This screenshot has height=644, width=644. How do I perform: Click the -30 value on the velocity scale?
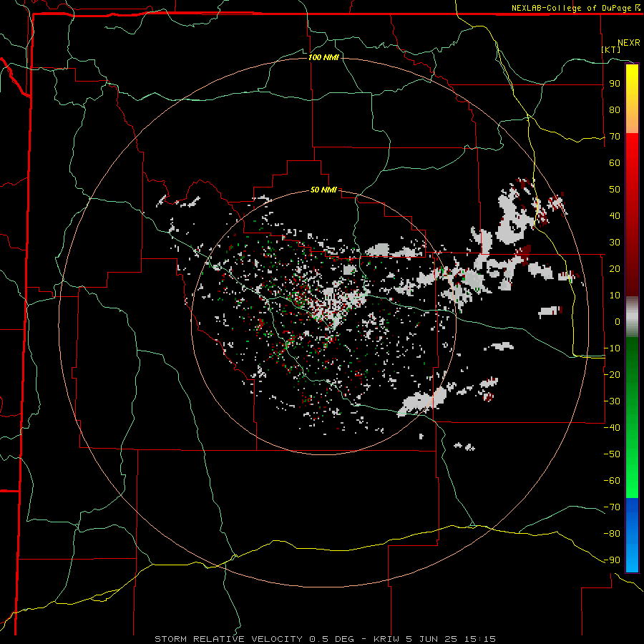[x=612, y=401]
